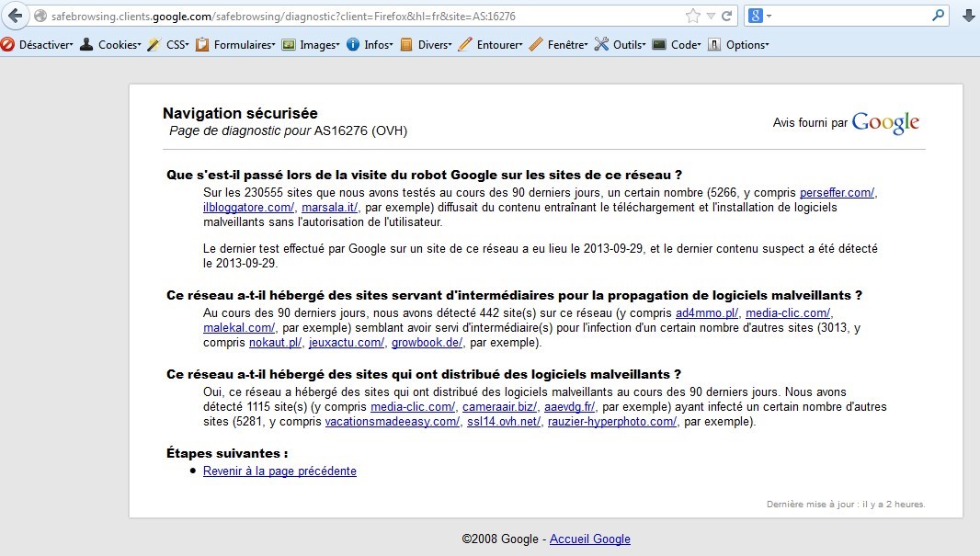This screenshot has width=980, height=556.
Task: Expand the Divers dropdown menu
Action: pyautogui.click(x=426, y=44)
